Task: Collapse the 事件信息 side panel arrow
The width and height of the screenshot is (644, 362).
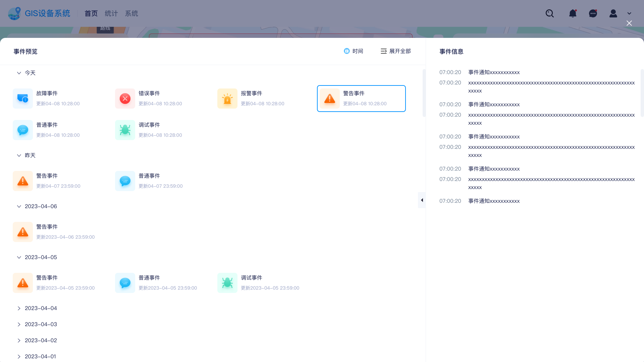Action: 422,200
